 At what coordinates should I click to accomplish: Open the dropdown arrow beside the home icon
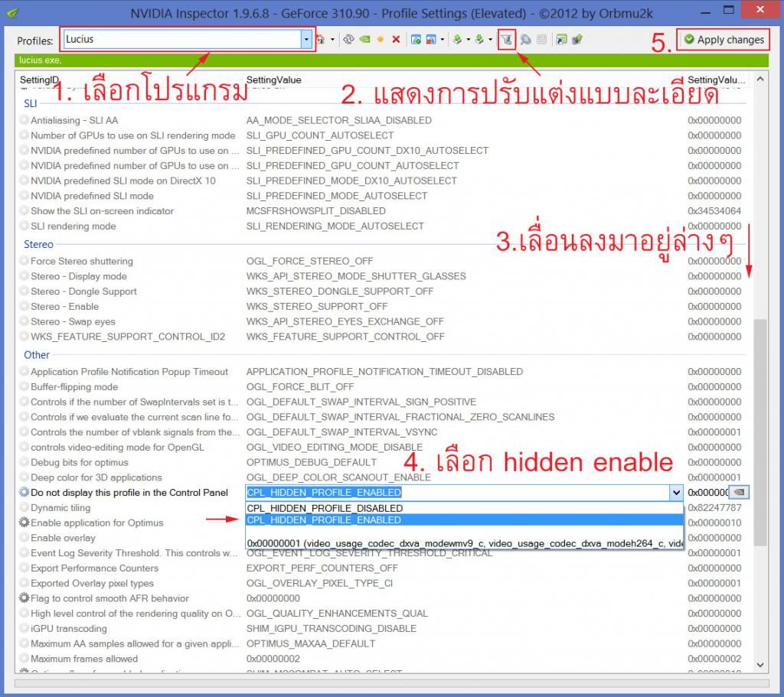[x=332, y=40]
